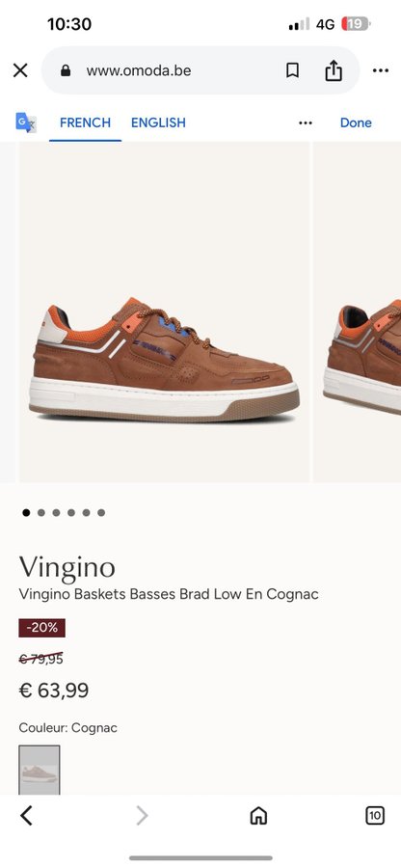The height and width of the screenshot is (868, 401).
Task: Select the second carousel dot
Action: pos(40,513)
